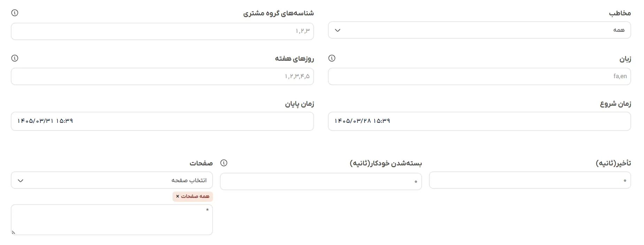Open the زمان شروع date field
This screenshot has width=644, height=245.
click(x=479, y=121)
